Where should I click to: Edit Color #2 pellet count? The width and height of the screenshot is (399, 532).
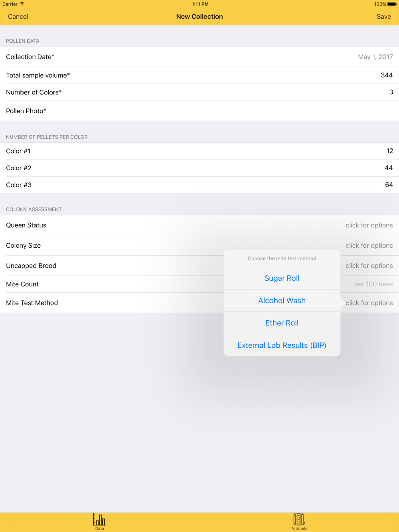[x=388, y=168]
